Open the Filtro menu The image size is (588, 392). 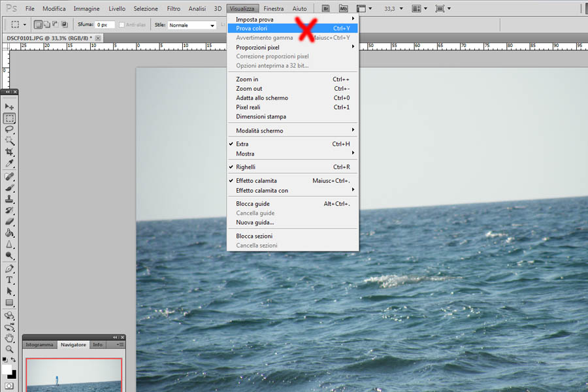point(173,8)
